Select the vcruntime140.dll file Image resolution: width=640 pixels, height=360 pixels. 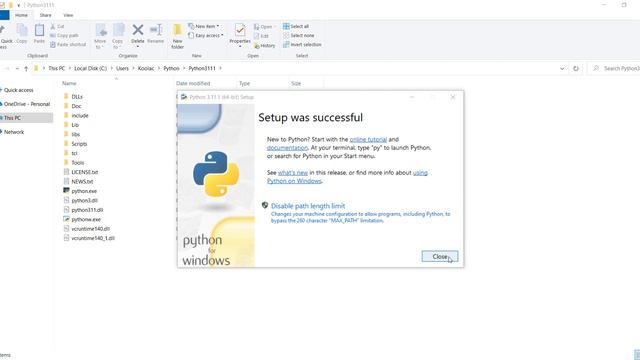coord(91,229)
